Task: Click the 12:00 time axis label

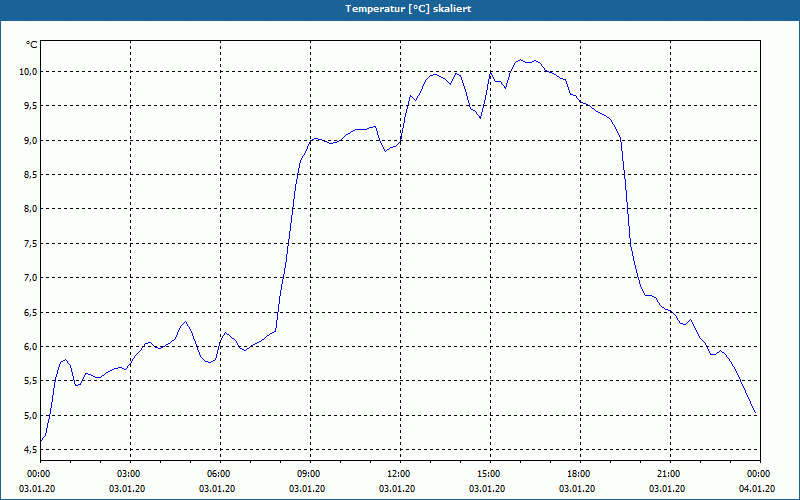Action: click(x=397, y=474)
